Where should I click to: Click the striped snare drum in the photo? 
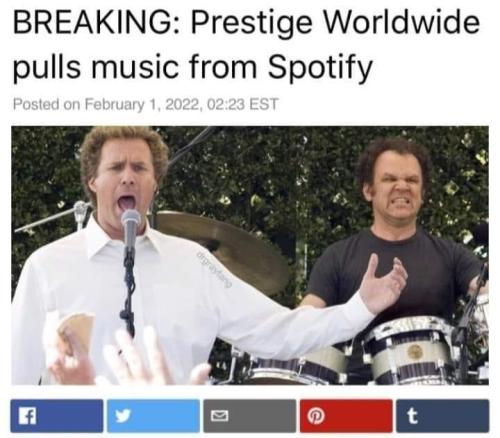point(411,350)
